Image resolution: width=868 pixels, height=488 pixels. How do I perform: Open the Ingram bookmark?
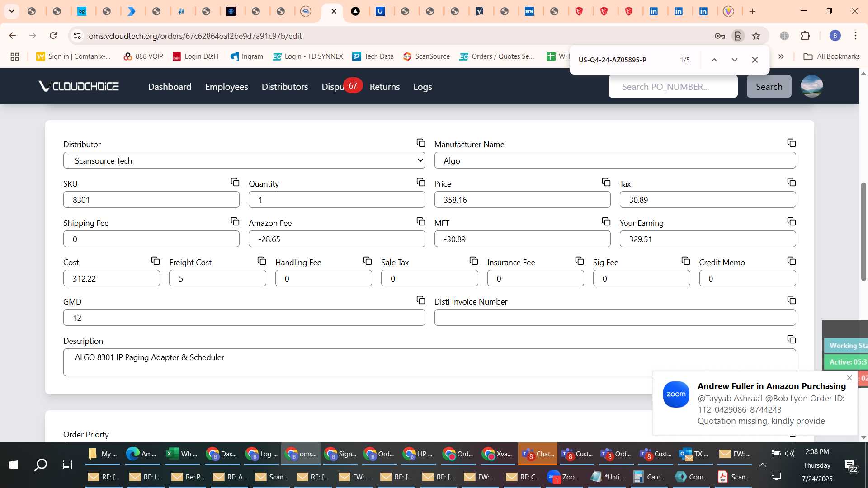[246, 56]
